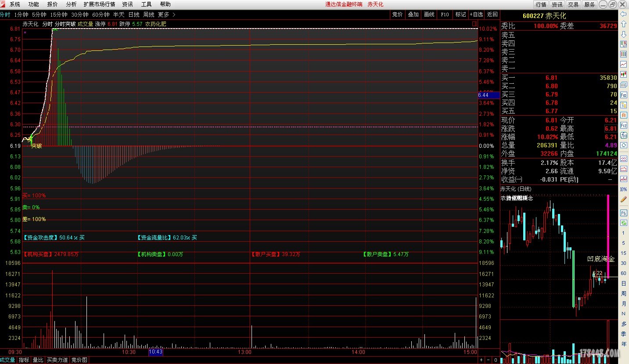Click the F12 trading sidebar icon
629x364 pixels.
[x=623, y=125]
